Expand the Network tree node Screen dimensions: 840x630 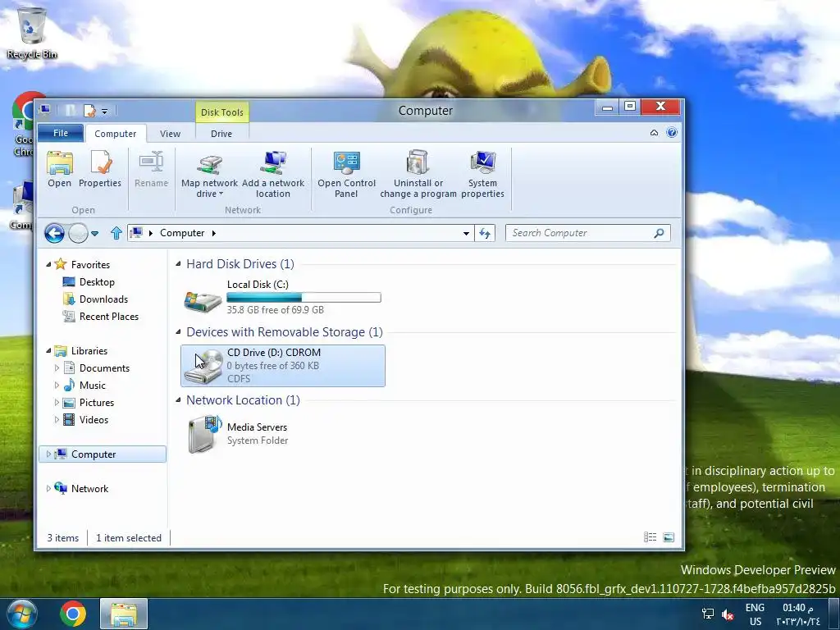(48, 489)
